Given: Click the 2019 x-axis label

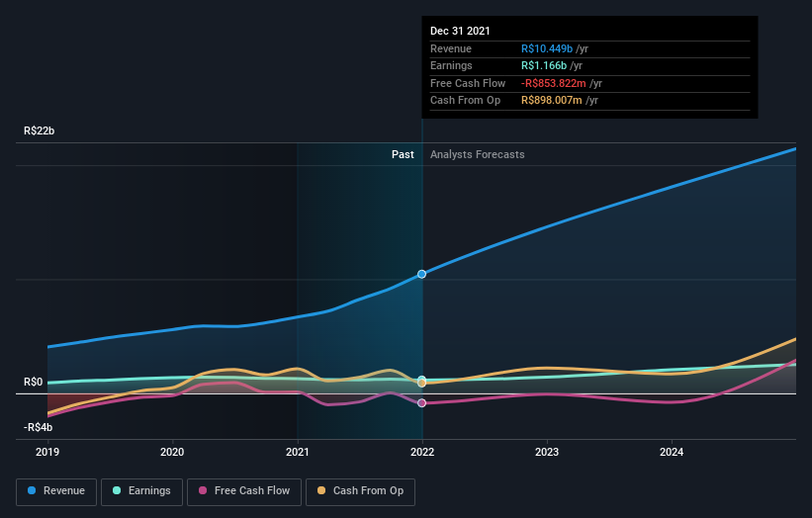Looking at the screenshot, I should pos(47,453).
